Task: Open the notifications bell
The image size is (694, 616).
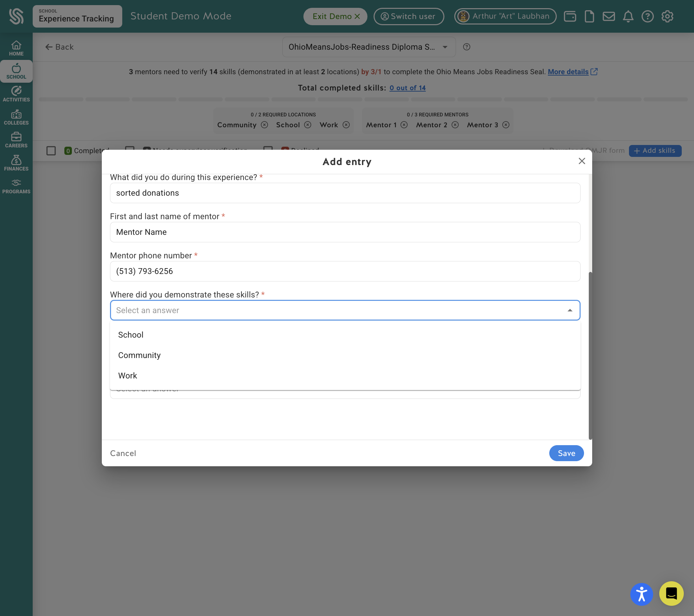Action: (628, 16)
